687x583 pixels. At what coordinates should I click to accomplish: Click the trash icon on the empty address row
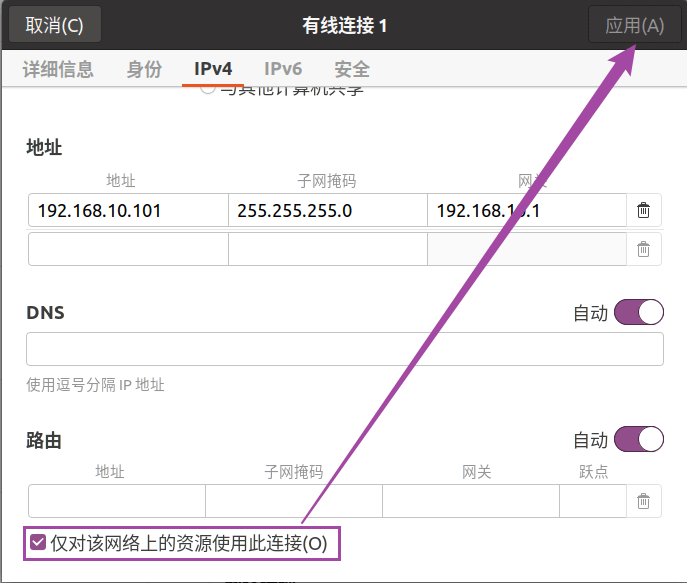[x=644, y=249]
